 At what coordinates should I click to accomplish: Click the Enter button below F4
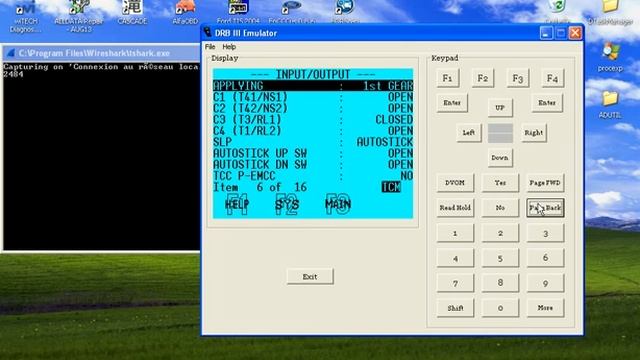[547, 103]
